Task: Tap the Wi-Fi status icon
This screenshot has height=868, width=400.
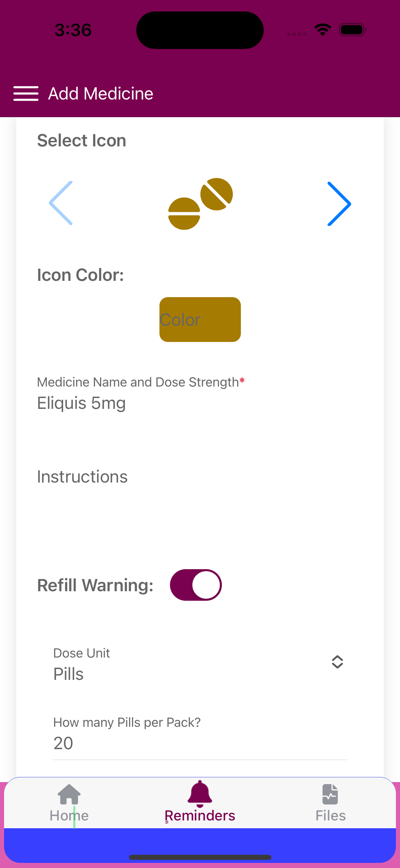Action: pos(323,30)
